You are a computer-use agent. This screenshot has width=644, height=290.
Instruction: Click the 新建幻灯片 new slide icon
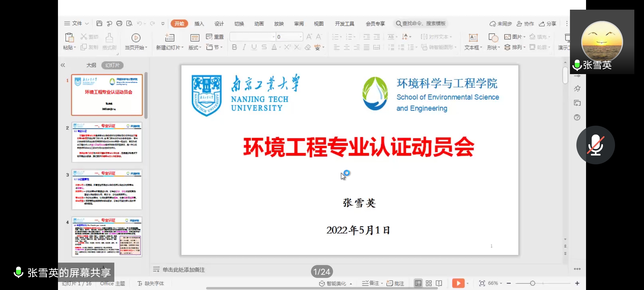click(x=169, y=38)
